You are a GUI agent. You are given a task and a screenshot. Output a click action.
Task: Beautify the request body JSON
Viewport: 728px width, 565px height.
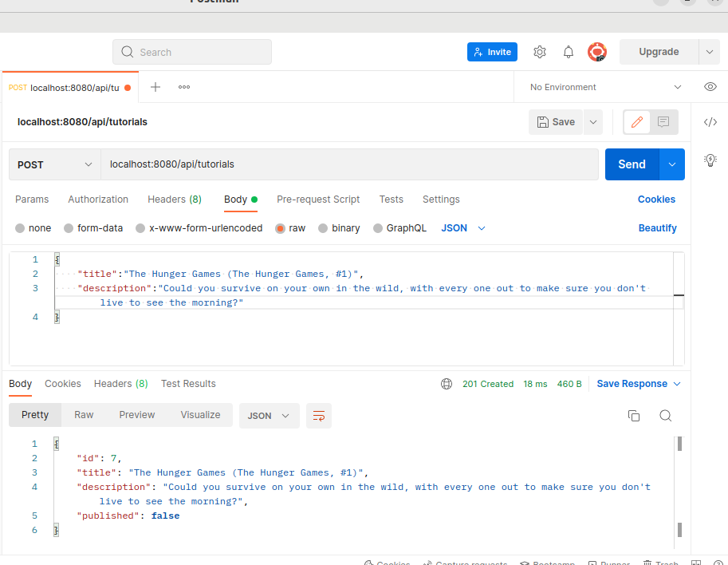[x=657, y=228]
